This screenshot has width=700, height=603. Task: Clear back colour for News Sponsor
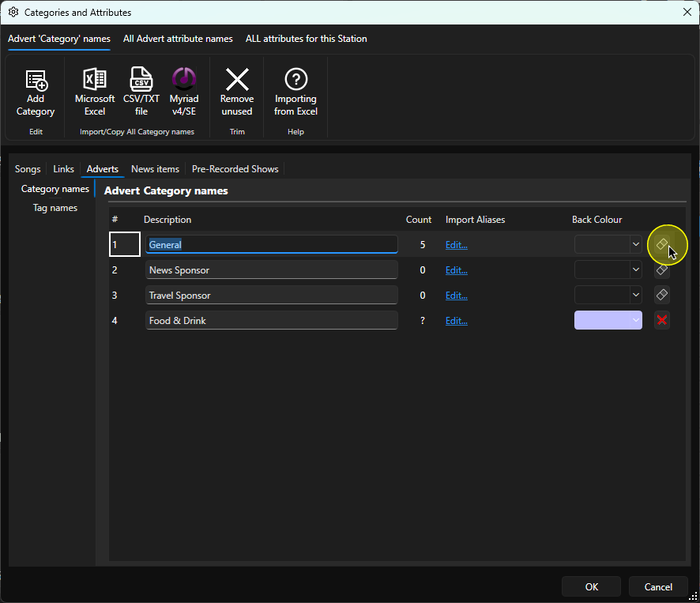[661, 269]
